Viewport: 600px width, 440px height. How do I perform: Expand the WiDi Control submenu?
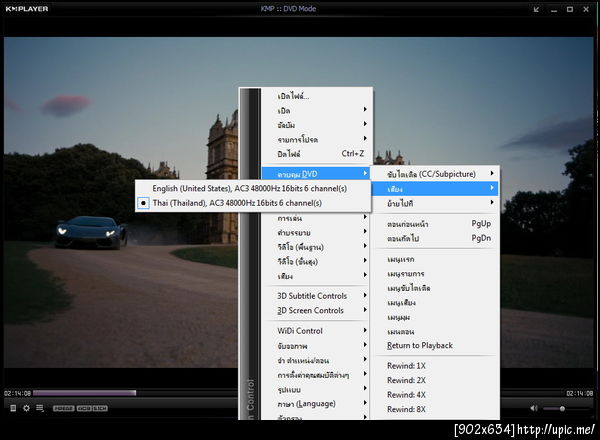tap(315, 331)
